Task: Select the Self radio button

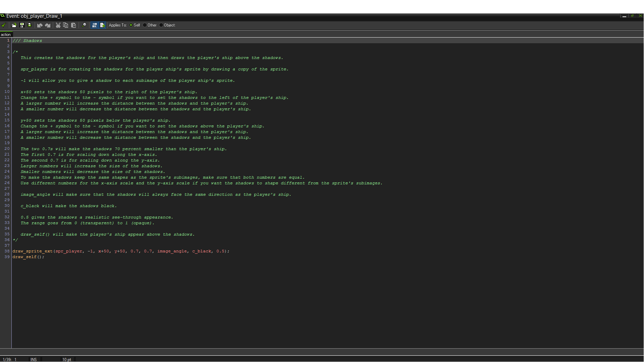Action: point(131,25)
